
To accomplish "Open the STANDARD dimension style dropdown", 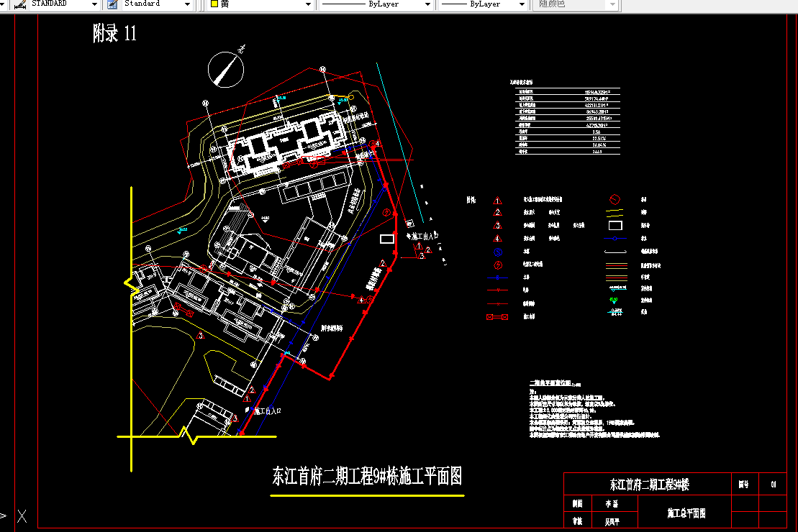I will click(93, 4).
